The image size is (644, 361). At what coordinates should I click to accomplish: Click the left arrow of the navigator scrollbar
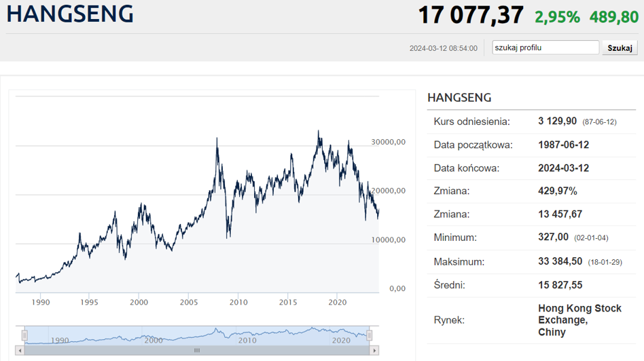pyautogui.click(x=20, y=351)
